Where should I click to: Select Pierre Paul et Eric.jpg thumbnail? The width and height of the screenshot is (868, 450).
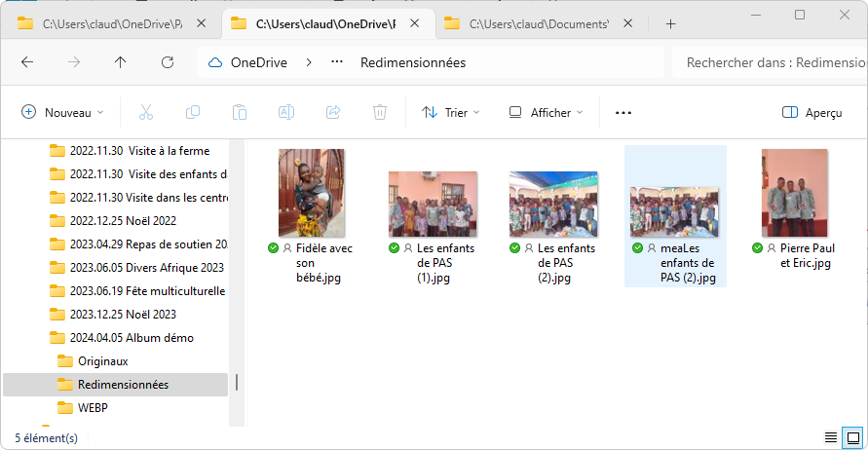(x=795, y=209)
